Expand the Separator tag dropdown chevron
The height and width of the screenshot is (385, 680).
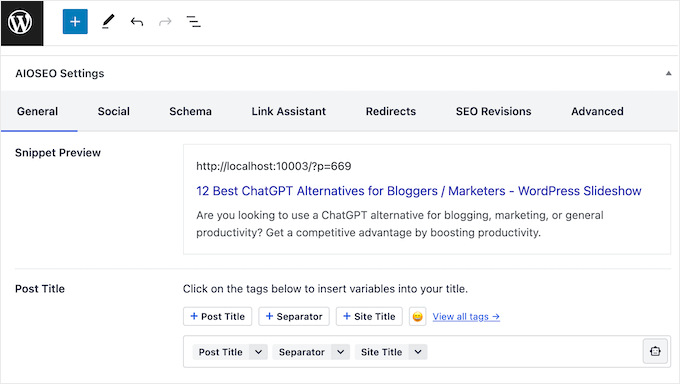(x=340, y=352)
